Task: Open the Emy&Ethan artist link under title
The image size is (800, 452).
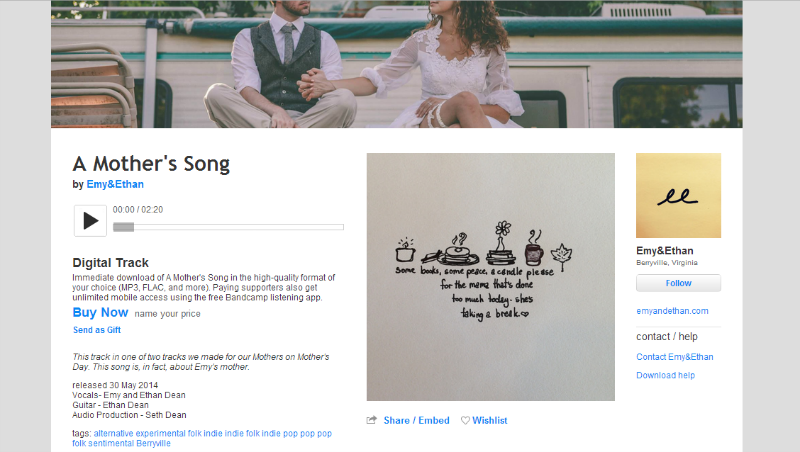Action: click(115, 184)
